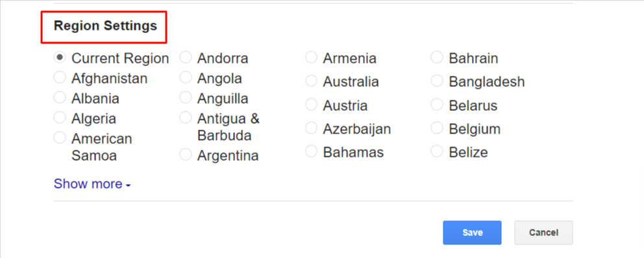Select Bahamas region radio button
Viewport: 644px width, 258px height.
[312, 152]
